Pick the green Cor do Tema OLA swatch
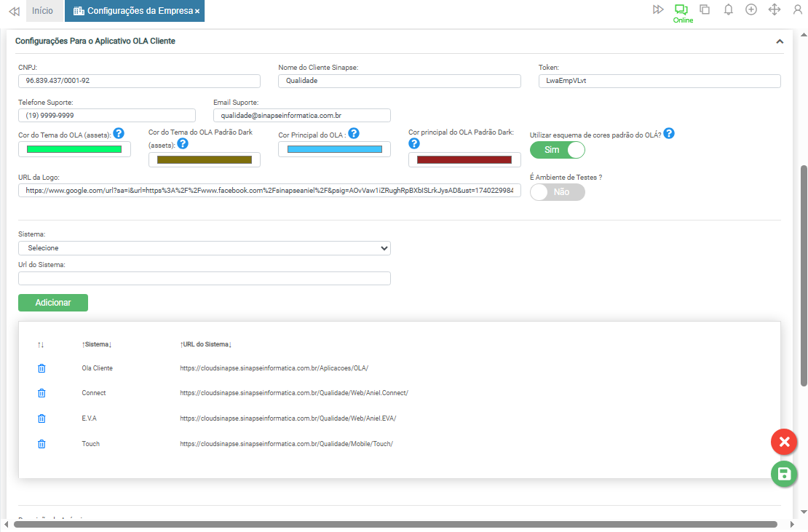Screen dimensions: 808x532 click(x=74, y=149)
